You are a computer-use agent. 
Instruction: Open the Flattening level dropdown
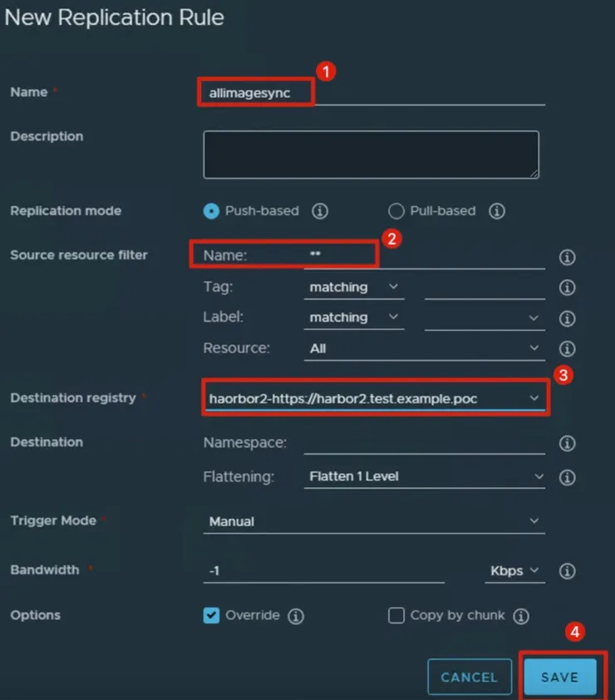pos(425,477)
